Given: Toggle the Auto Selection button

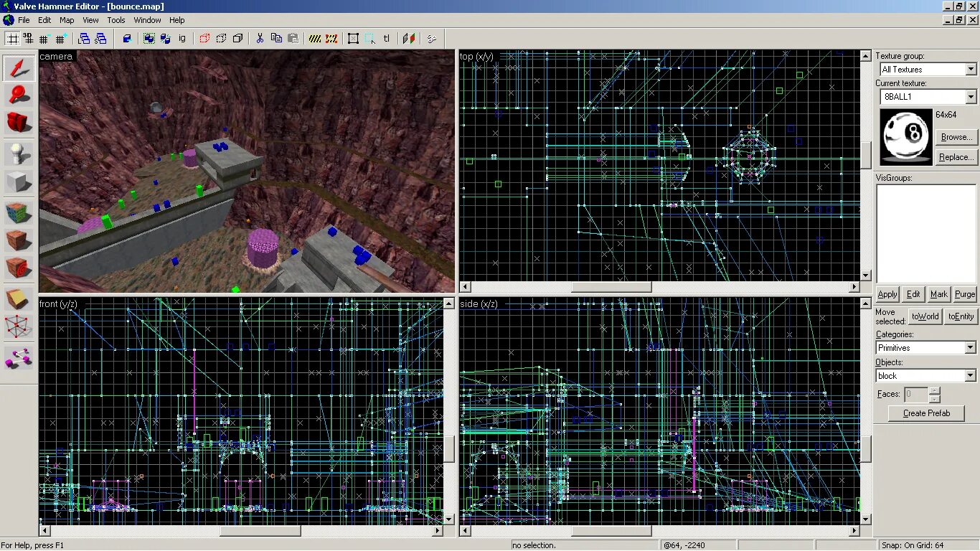Looking at the screenshot, I should [x=369, y=38].
